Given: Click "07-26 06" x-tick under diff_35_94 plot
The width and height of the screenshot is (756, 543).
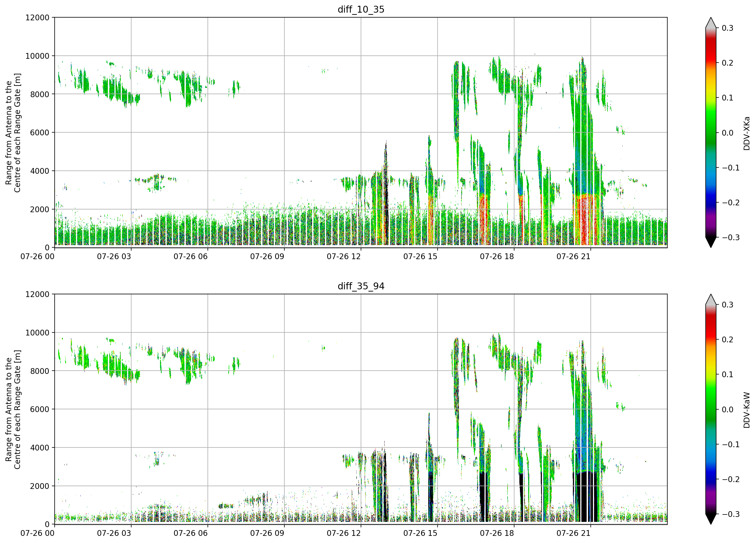Looking at the screenshot, I should coord(191,533).
